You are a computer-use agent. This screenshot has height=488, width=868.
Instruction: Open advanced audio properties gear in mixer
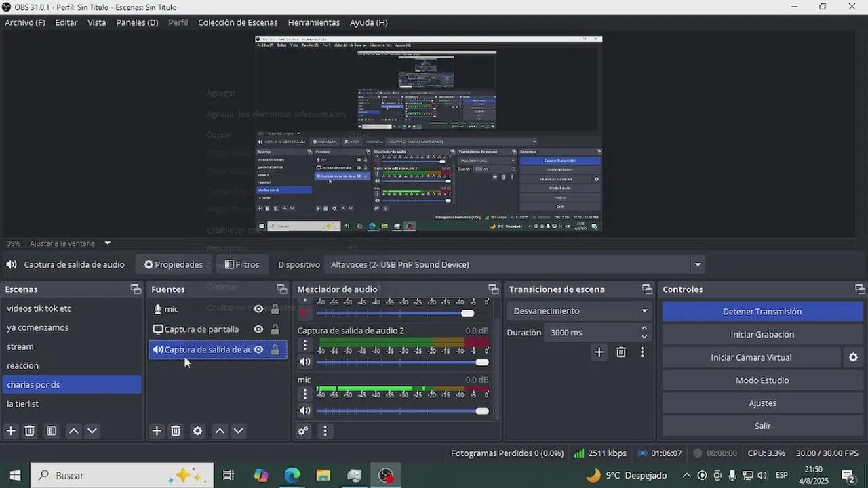[x=303, y=431]
